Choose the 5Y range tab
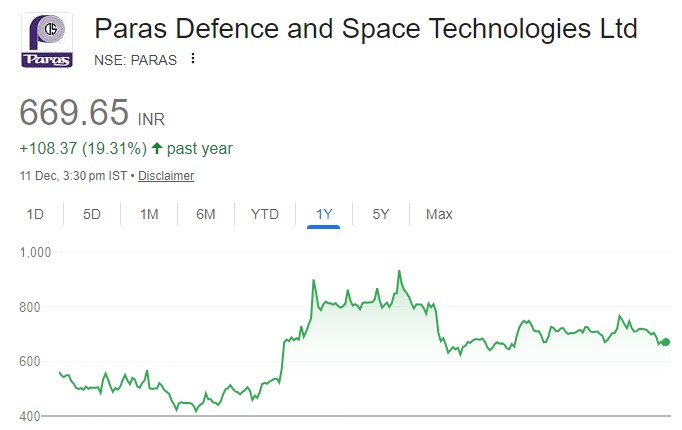Viewport: 682px width, 430px height. (x=381, y=214)
